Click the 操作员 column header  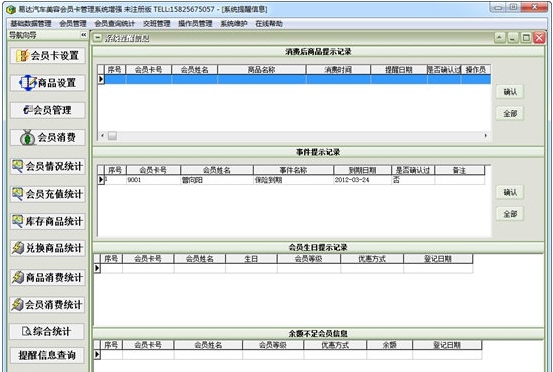click(475, 70)
